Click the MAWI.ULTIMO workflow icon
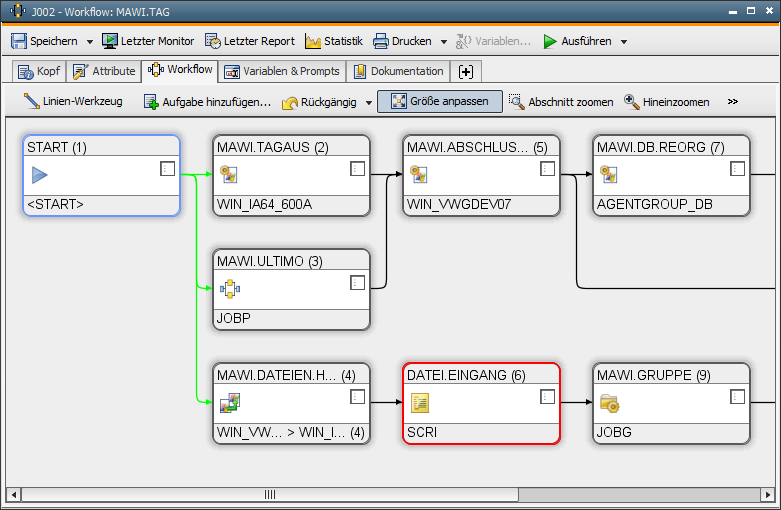781x510 pixels. (x=230, y=288)
